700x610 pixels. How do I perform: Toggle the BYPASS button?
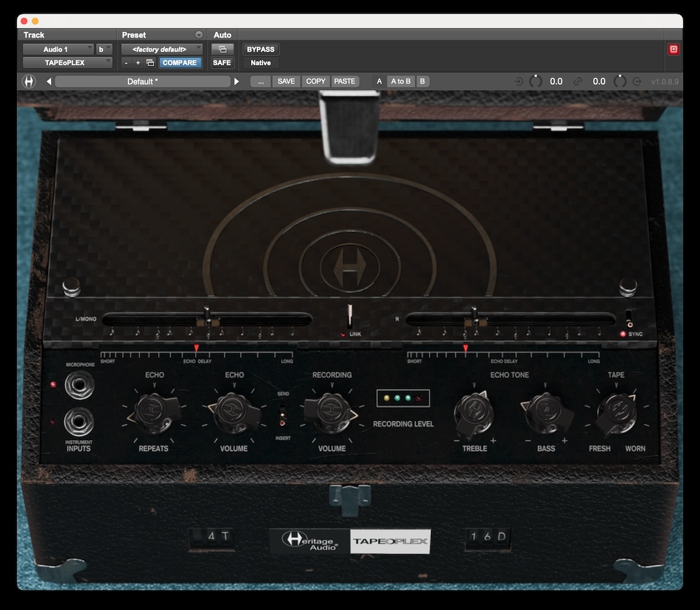tap(261, 49)
